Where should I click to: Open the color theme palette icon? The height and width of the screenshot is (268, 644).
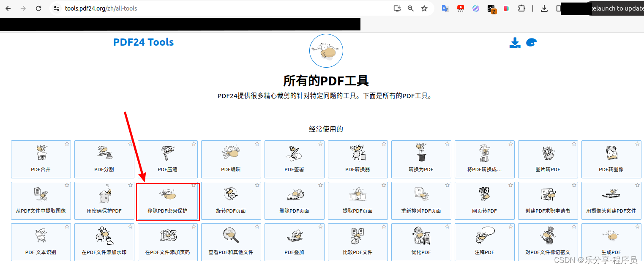[x=531, y=43]
